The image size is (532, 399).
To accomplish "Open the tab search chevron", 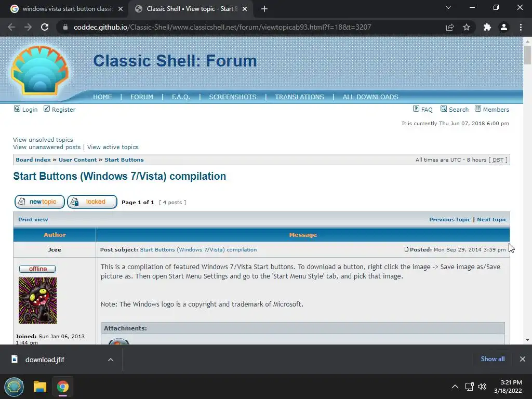I will click(x=448, y=7).
